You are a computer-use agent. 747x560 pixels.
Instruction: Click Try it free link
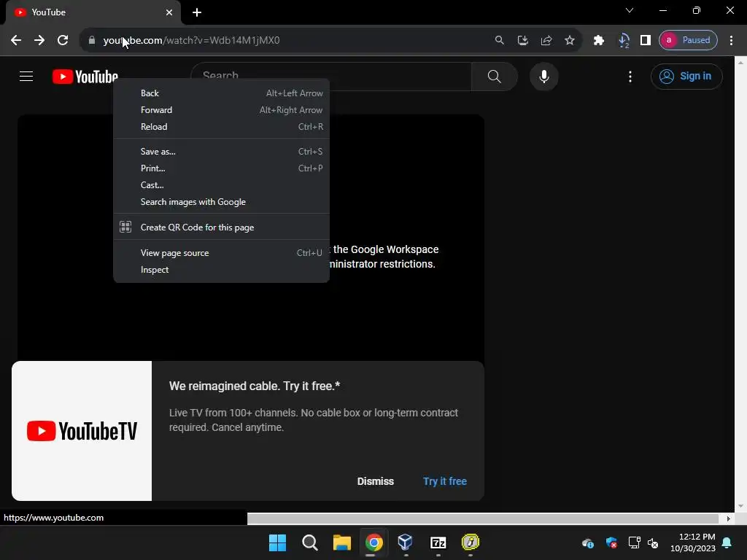coord(445,481)
